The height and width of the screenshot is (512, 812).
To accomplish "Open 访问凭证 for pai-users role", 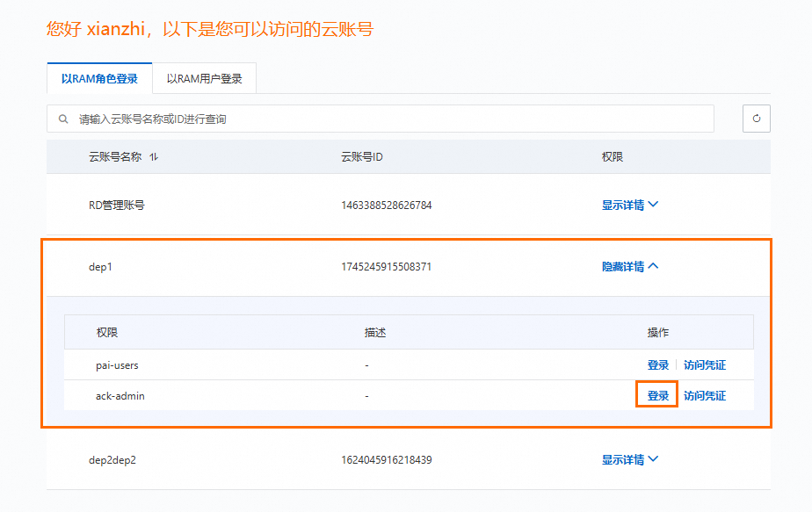I will point(704,365).
